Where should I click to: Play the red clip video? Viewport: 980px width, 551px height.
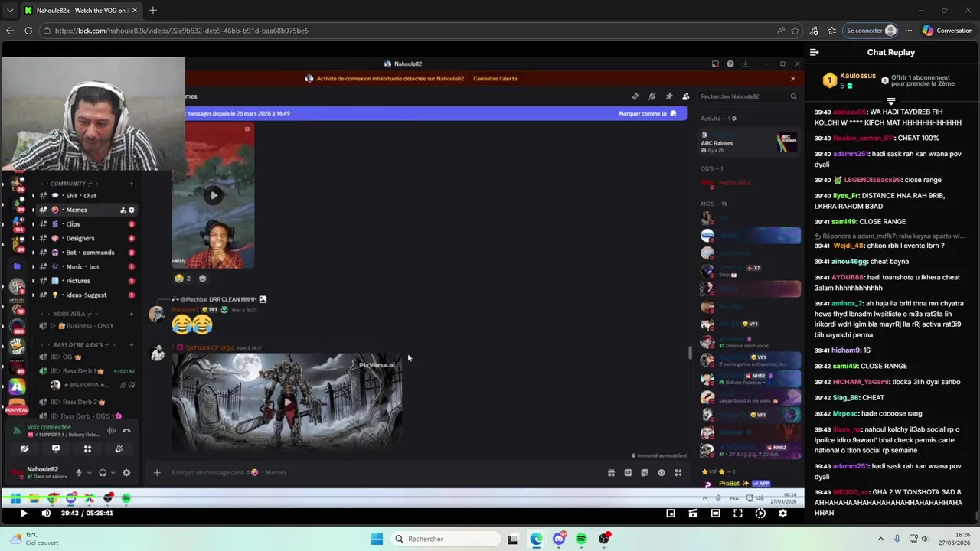pos(214,195)
